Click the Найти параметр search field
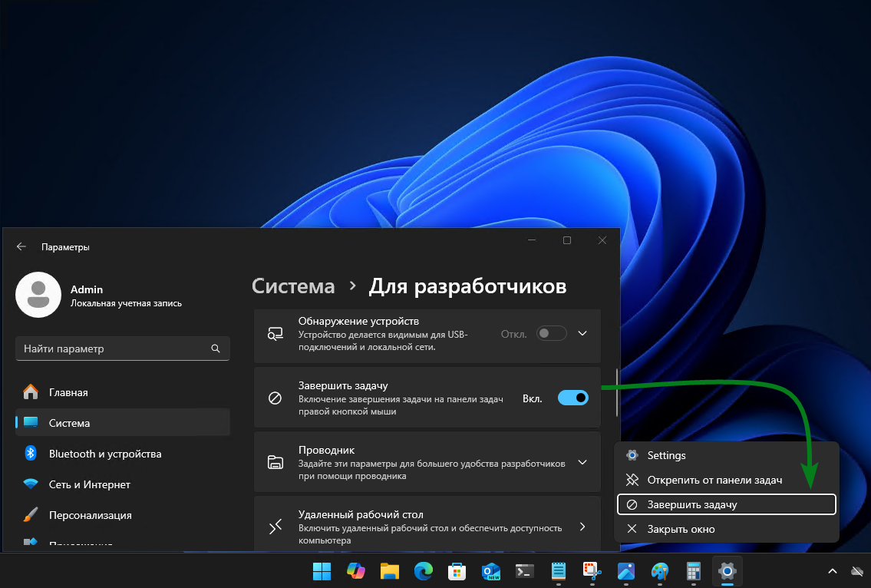 [115, 349]
